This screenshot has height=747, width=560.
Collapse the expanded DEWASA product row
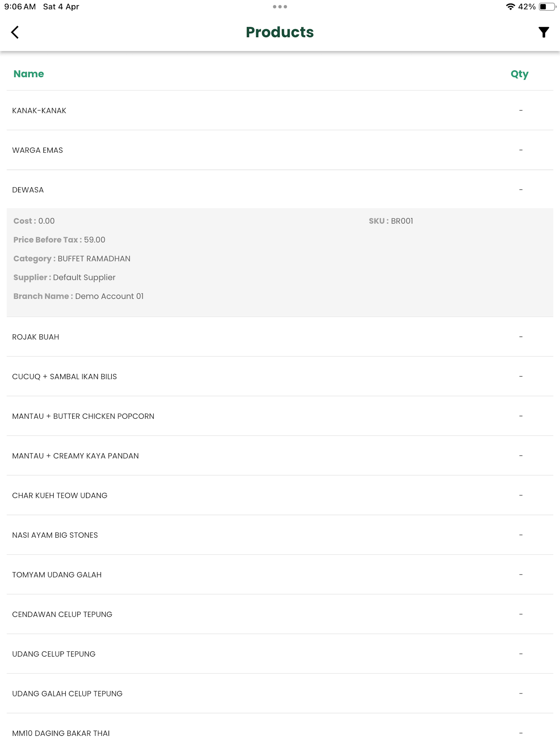tap(280, 189)
